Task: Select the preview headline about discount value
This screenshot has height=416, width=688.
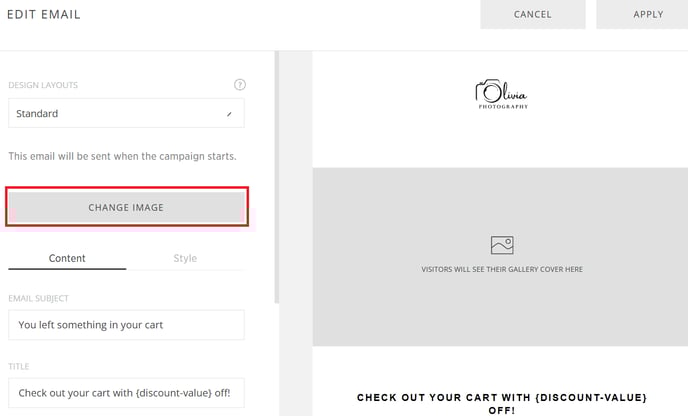Action: [502, 403]
